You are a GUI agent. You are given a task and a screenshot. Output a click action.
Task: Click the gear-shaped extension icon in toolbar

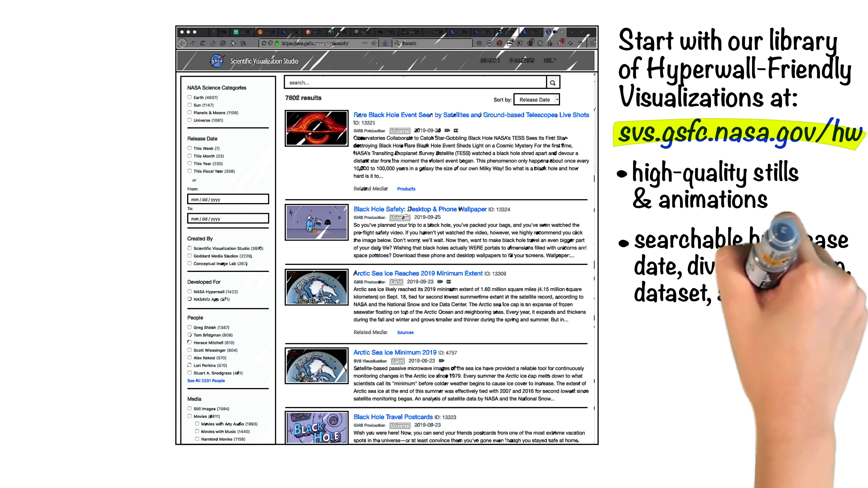pyautogui.click(x=479, y=43)
